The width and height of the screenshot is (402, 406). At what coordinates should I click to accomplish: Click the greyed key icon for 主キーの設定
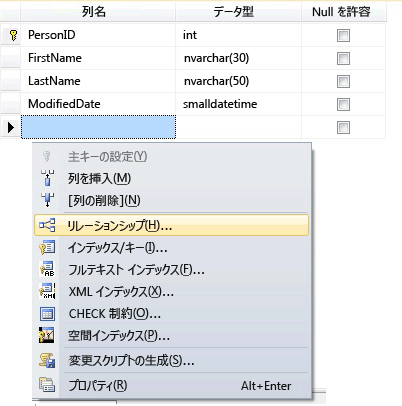click(47, 156)
